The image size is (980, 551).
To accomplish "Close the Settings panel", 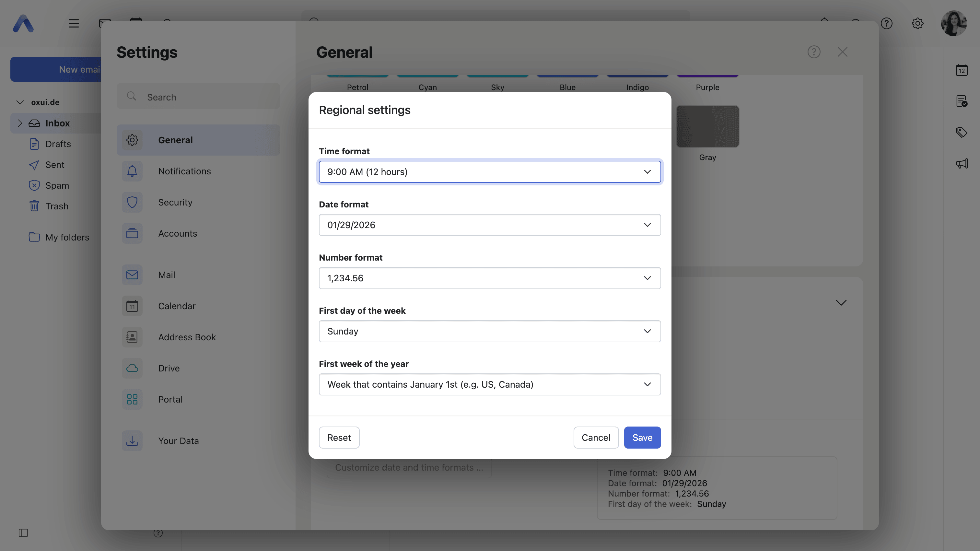I will [x=843, y=52].
